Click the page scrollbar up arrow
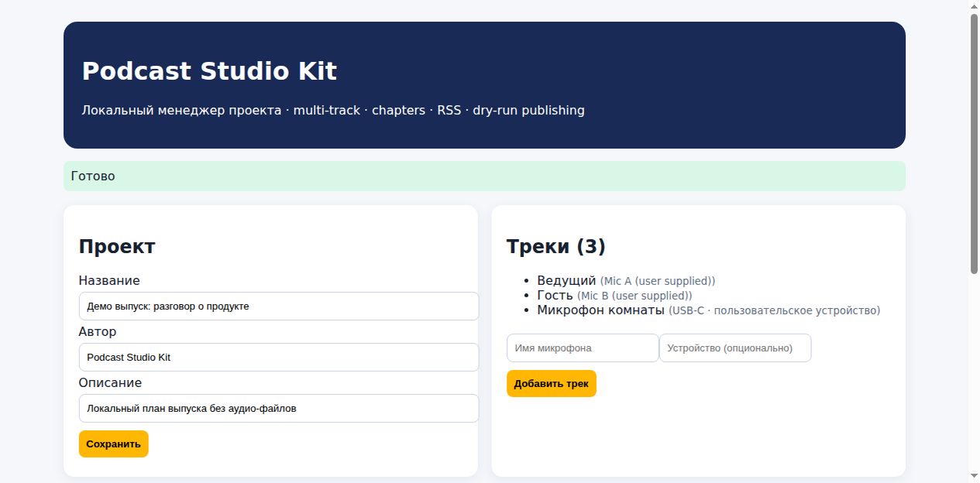The height and width of the screenshot is (483, 980). pyautogui.click(x=974, y=6)
